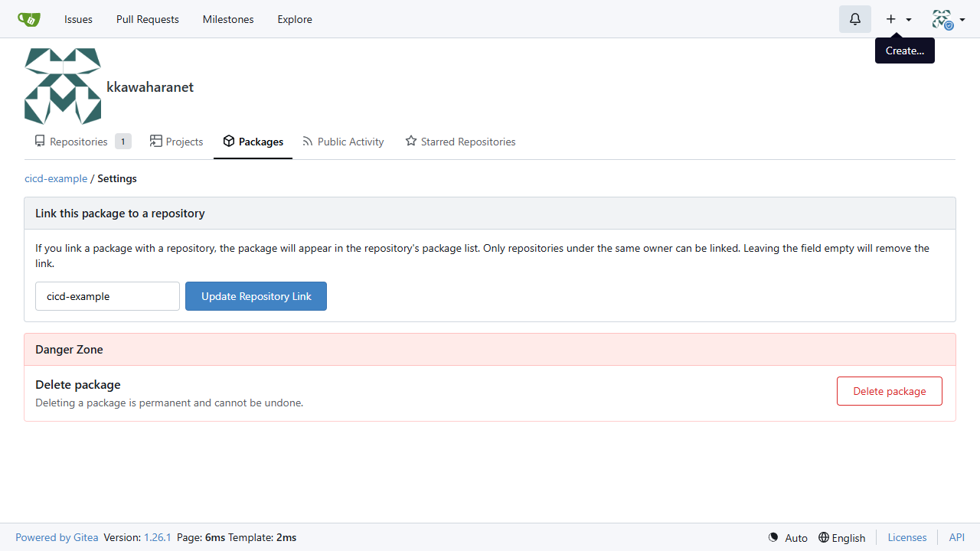Expand the Create dropdown arrow
The height and width of the screenshot is (551, 980).
[x=909, y=20]
